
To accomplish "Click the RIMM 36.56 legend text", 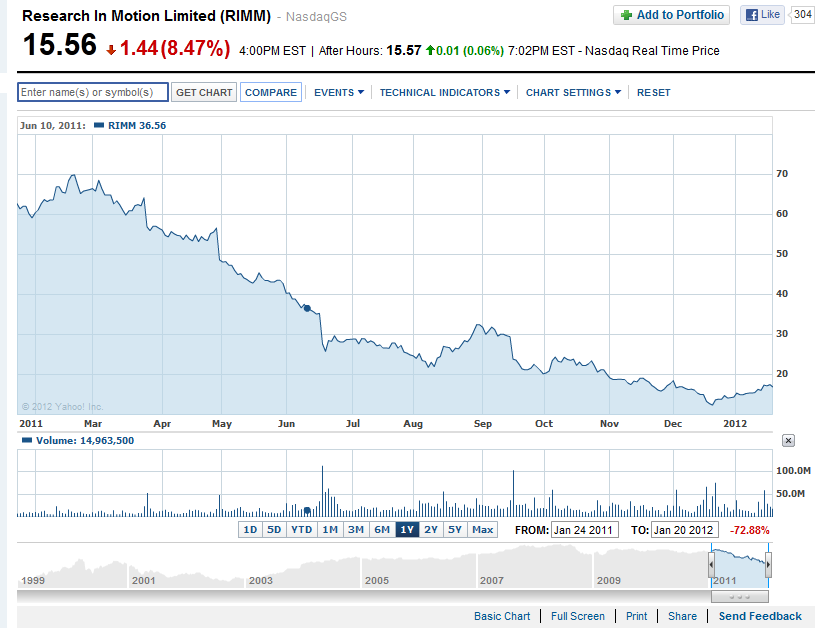I will click(x=137, y=125).
